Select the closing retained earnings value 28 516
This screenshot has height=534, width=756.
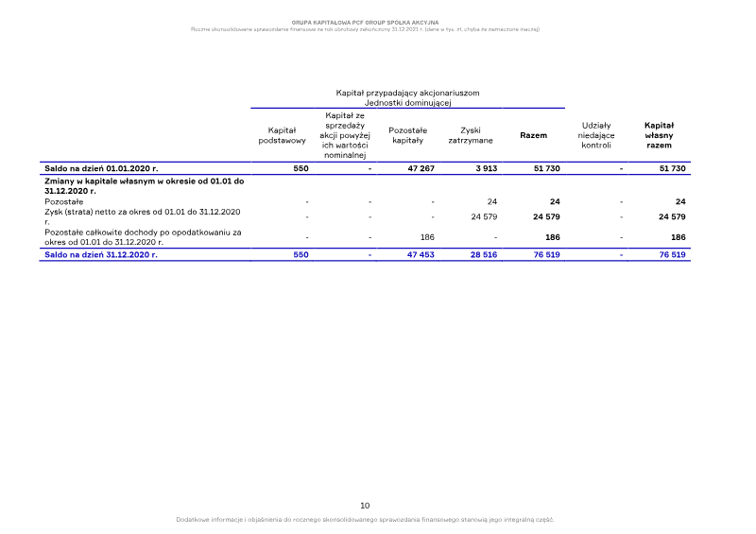[x=483, y=255]
